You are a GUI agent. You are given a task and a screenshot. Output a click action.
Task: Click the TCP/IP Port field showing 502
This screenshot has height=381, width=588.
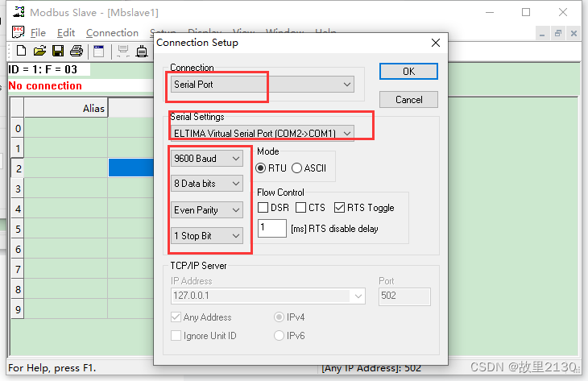[x=404, y=296]
